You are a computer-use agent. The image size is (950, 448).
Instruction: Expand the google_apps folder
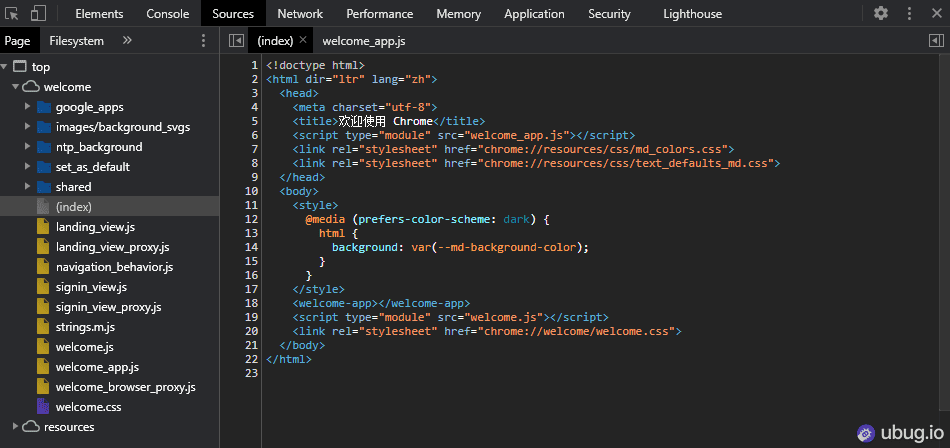pos(28,107)
